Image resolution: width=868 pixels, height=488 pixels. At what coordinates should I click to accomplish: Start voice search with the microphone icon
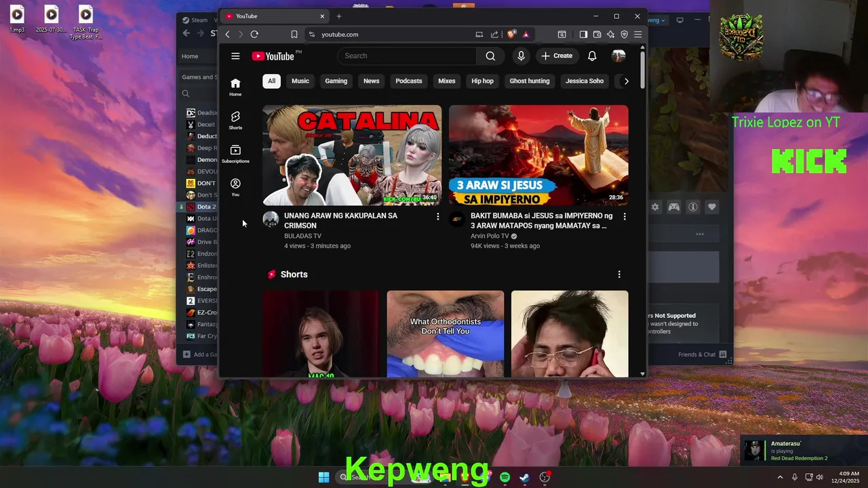(521, 56)
